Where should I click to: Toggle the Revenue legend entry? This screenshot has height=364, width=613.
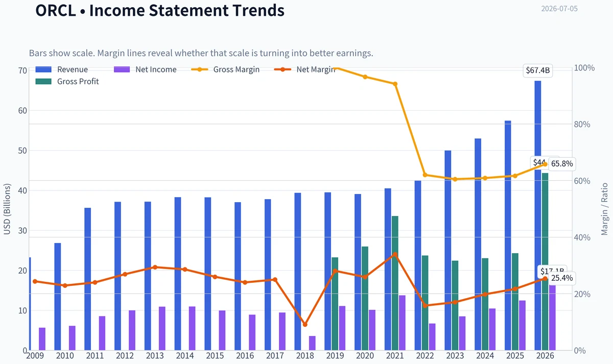tap(62, 69)
